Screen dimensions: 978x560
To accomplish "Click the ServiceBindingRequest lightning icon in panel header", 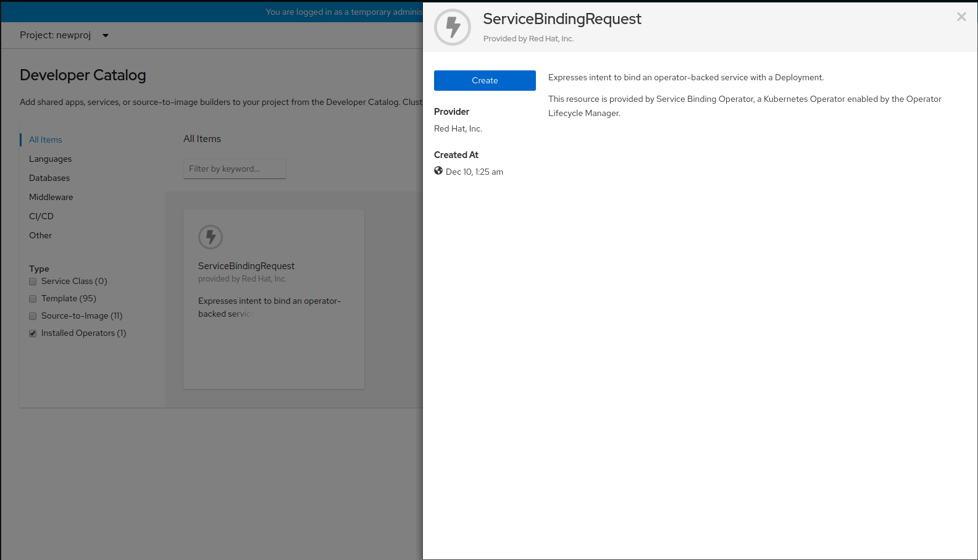I will coord(453,27).
